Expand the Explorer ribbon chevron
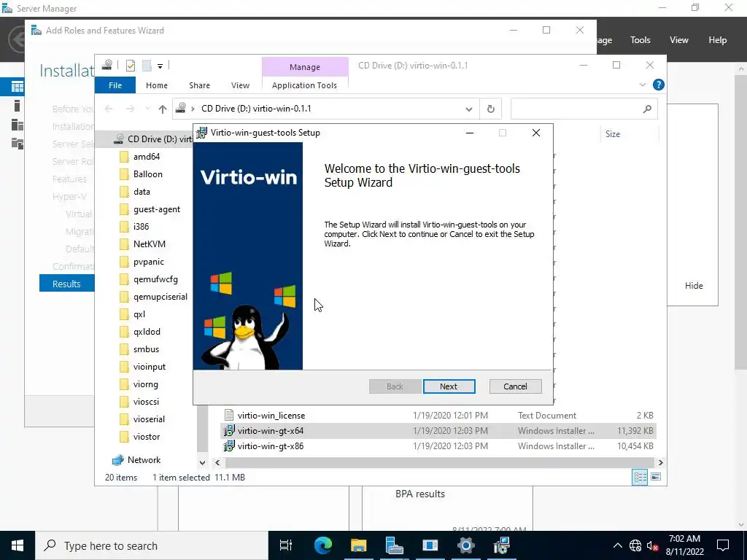The height and width of the screenshot is (560, 747). click(x=643, y=85)
